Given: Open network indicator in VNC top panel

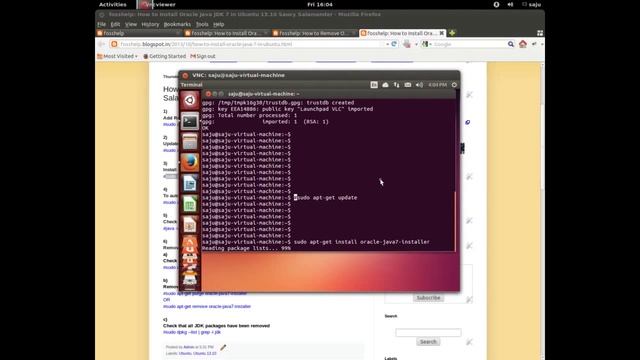Looking at the screenshot, I should coord(396,85).
